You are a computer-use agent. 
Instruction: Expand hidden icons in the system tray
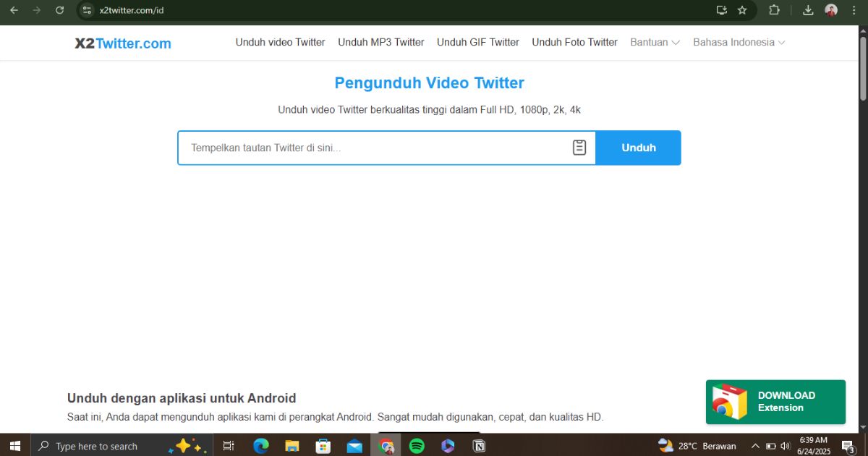click(754, 445)
